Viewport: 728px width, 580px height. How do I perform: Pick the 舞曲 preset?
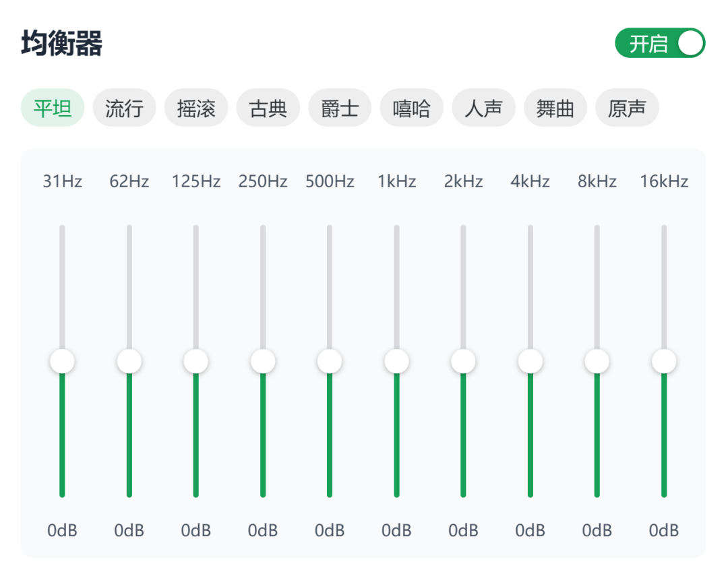click(555, 108)
